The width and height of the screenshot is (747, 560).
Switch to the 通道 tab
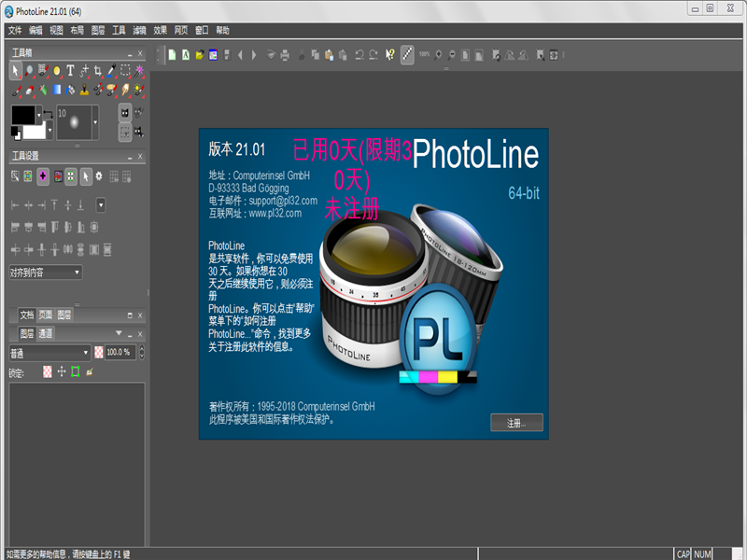click(46, 333)
